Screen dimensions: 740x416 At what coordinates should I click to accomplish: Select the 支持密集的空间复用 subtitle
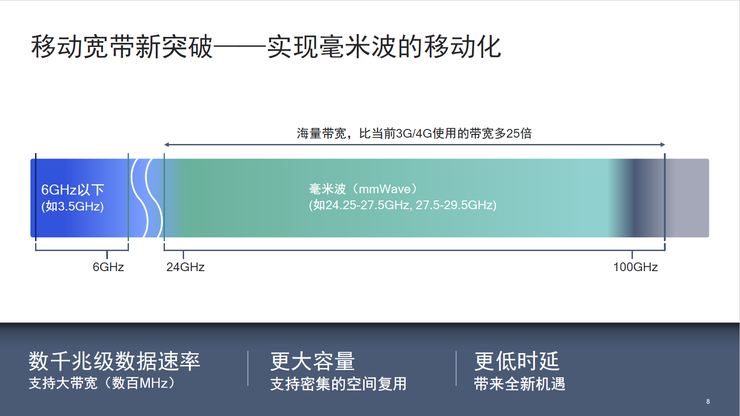(338, 383)
